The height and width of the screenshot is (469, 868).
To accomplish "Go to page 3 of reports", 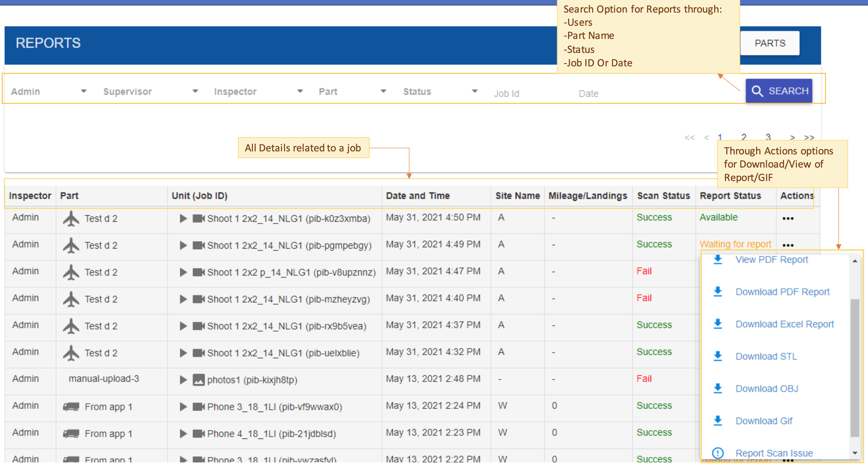I will (x=768, y=137).
